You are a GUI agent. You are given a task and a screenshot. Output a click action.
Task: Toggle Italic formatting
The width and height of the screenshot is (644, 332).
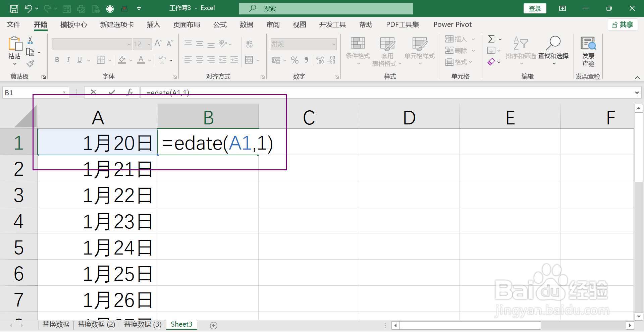pyautogui.click(x=68, y=60)
